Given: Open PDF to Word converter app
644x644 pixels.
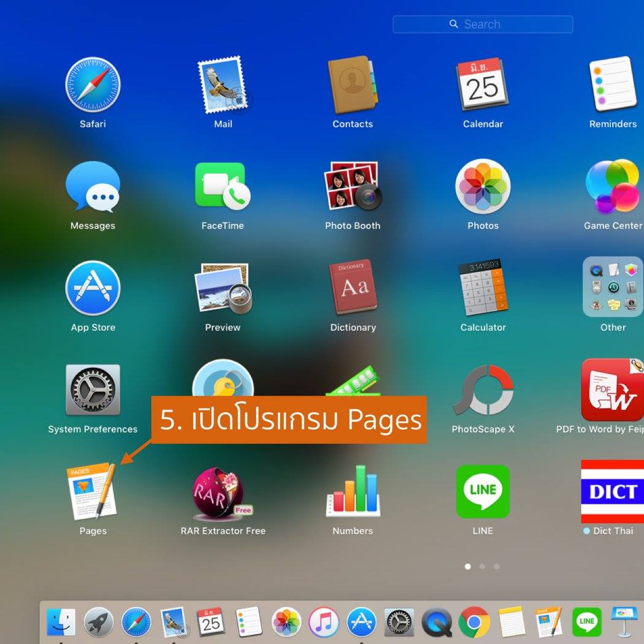Looking at the screenshot, I should click(x=613, y=389).
